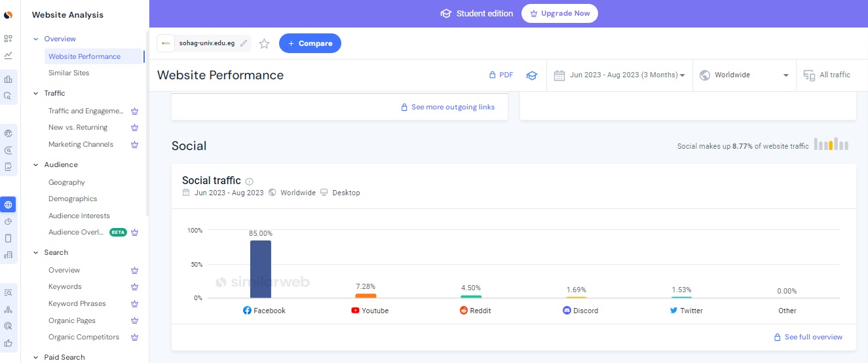
Task: Open Similar Sites page
Action: click(69, 73)
